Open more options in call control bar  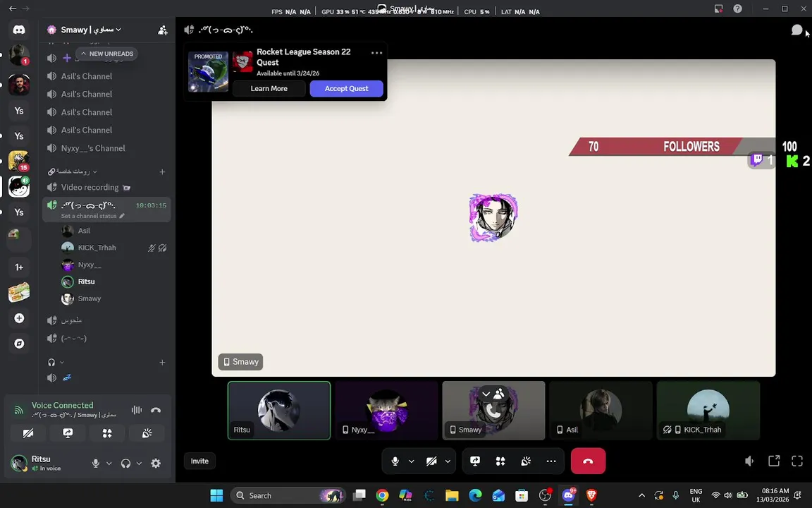tap(551, 461)
